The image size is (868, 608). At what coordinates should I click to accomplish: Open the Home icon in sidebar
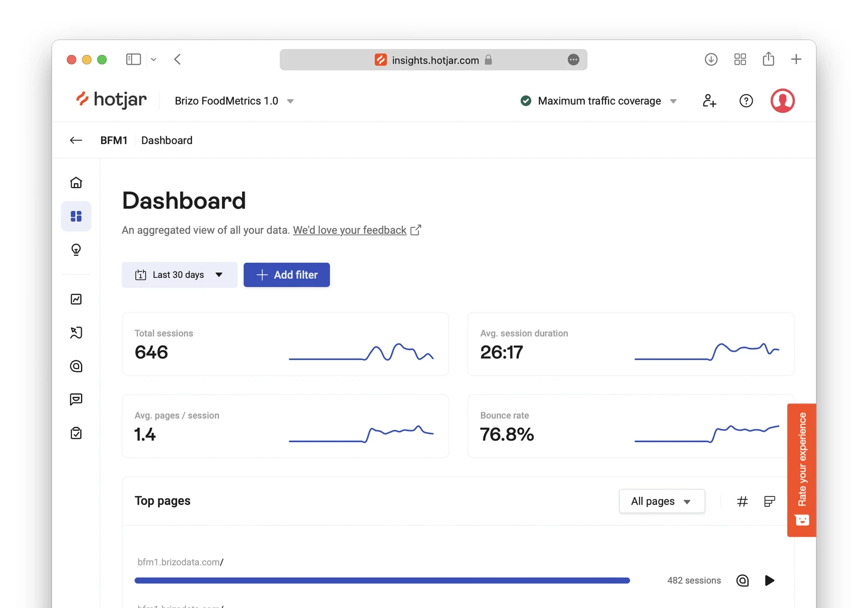(76, 182)
